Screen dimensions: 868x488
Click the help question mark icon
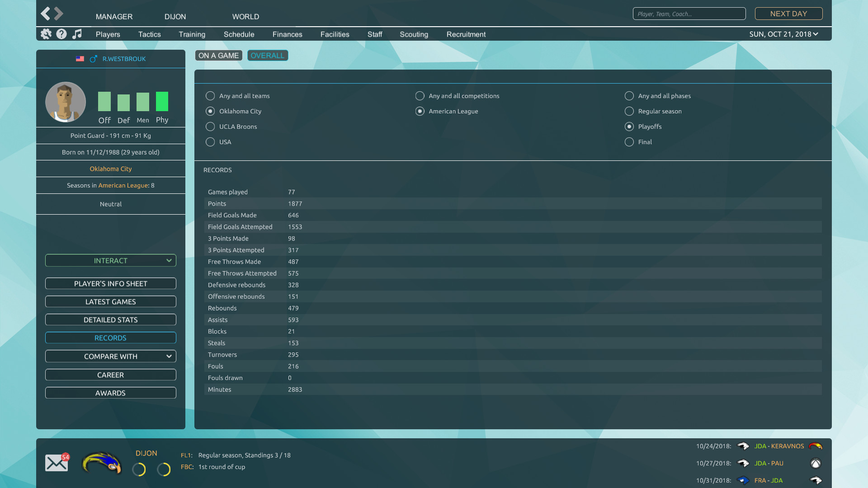pyautogui.click(x=61, y=34)
